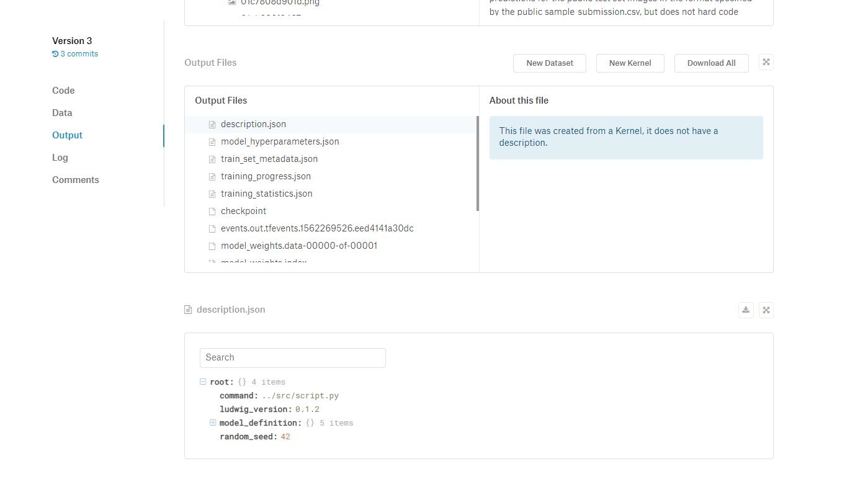The image size is (868, 492).
Task: Select the checkpoint file icon
Action: [212, 211]
